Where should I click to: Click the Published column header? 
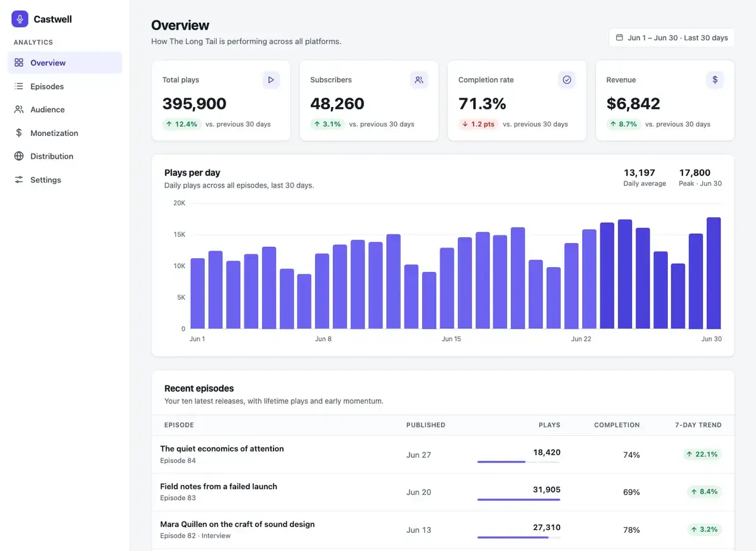click(x=426, y=425)
